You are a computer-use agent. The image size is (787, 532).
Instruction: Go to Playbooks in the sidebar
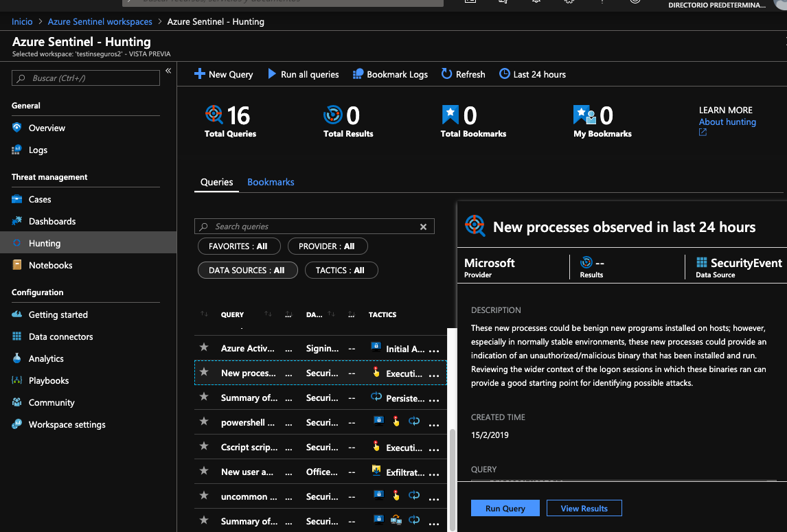click(x=48, y=380)
